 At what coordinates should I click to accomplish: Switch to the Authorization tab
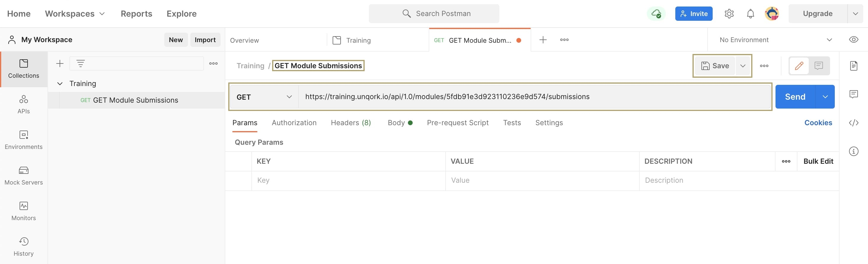(x=294, y=123)
